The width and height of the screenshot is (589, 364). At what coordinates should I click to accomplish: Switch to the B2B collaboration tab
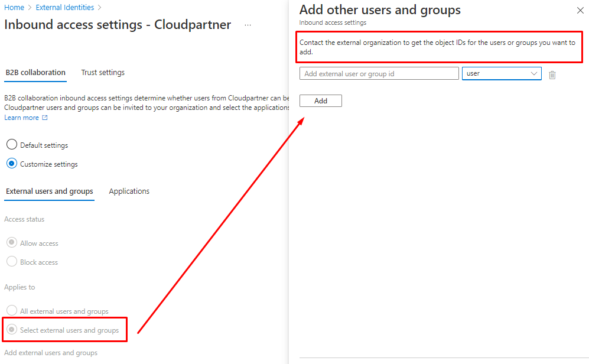pyautogui.click(x=35, y=73)
